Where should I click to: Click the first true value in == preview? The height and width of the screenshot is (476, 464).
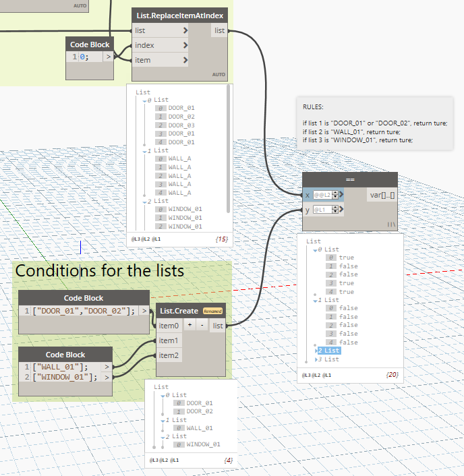(x=347, y=258)
